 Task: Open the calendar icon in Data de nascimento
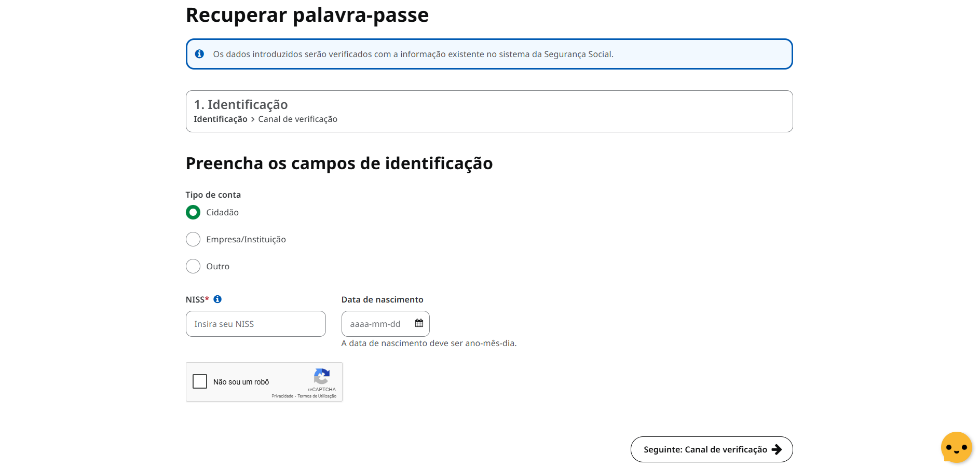419,323
